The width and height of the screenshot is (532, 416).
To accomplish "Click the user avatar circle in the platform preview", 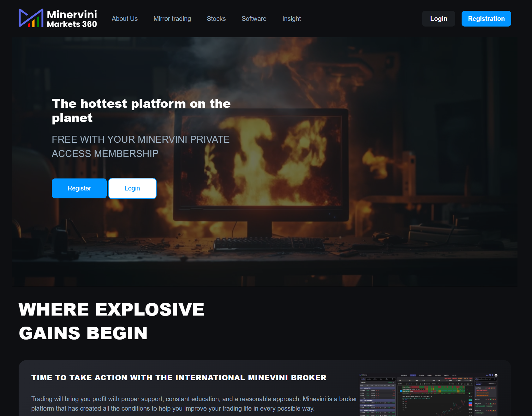I will tap(496, 375).
